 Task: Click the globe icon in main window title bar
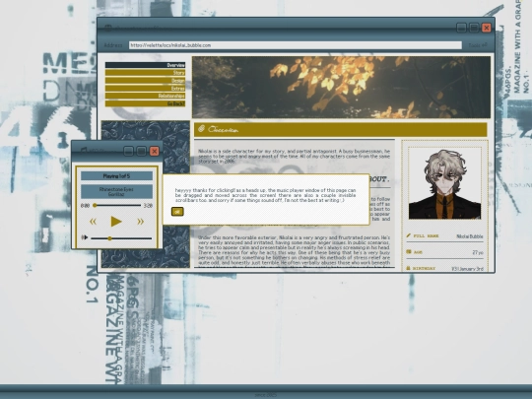tap(108, 28)
